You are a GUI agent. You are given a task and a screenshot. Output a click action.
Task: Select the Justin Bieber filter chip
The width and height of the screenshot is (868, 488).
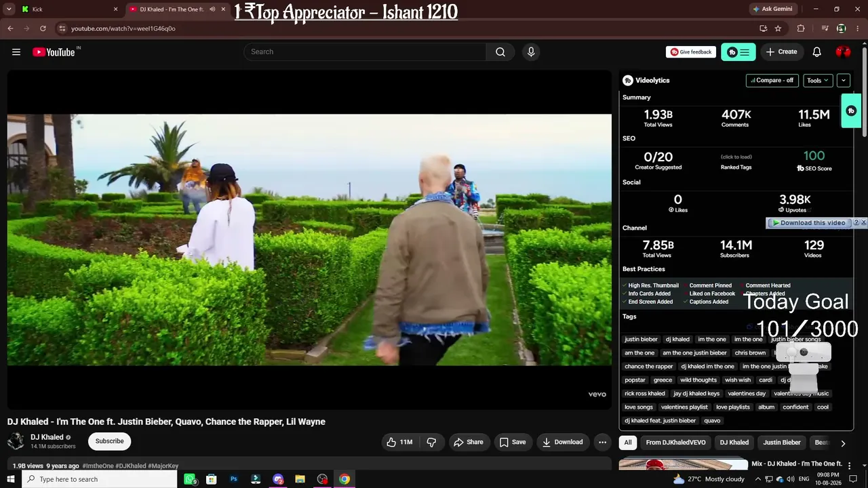pyautogui.click(x=782, y=443)
